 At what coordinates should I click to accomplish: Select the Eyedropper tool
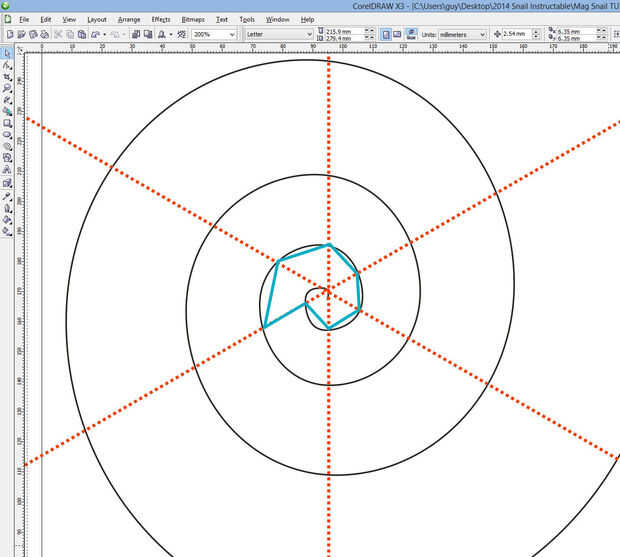(7, 195)
